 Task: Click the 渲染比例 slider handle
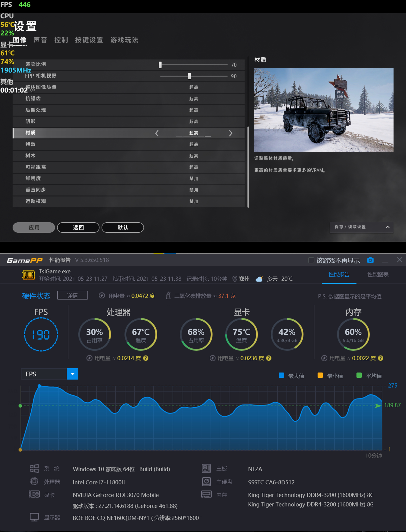pos(160,65)
